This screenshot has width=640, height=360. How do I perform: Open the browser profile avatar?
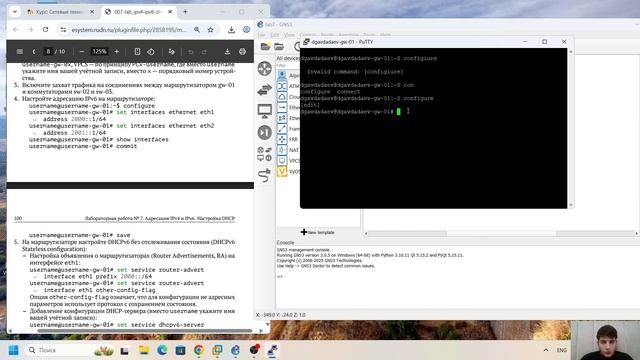click(x=246, y=30)
